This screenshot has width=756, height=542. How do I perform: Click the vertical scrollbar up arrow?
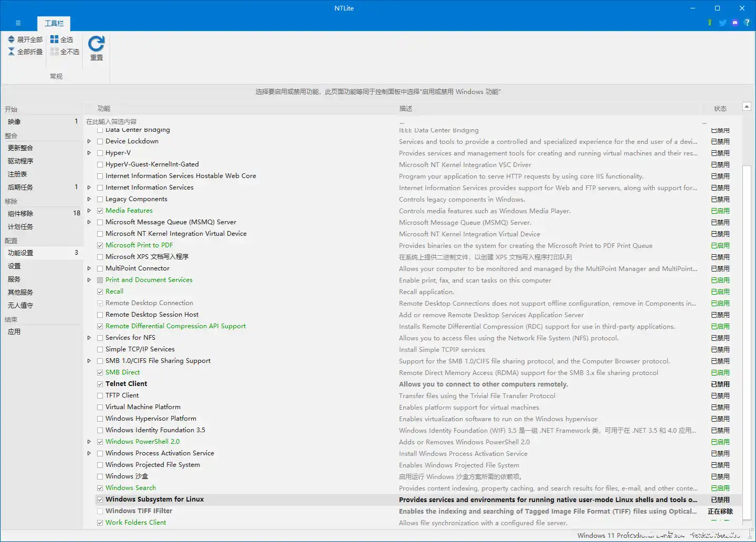coord(747,107)
